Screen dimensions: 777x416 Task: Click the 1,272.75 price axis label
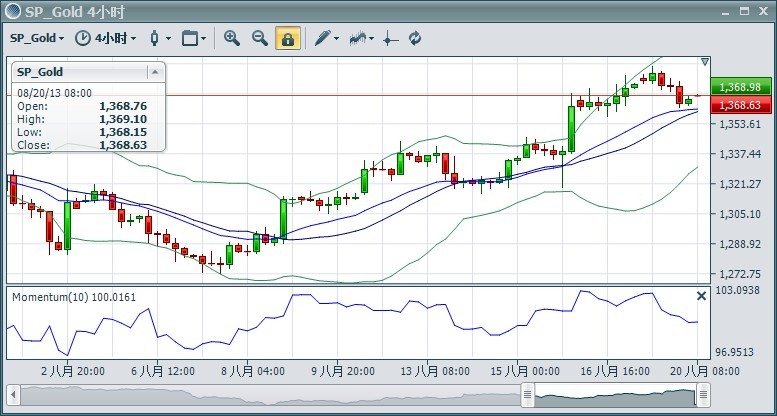coord(740,274)
